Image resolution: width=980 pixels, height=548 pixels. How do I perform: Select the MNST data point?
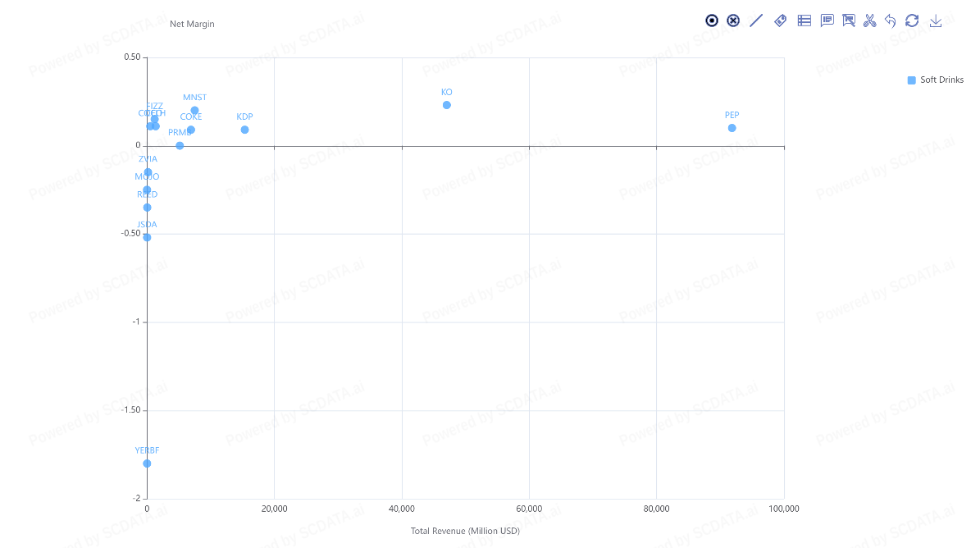(x=194, y=111)
